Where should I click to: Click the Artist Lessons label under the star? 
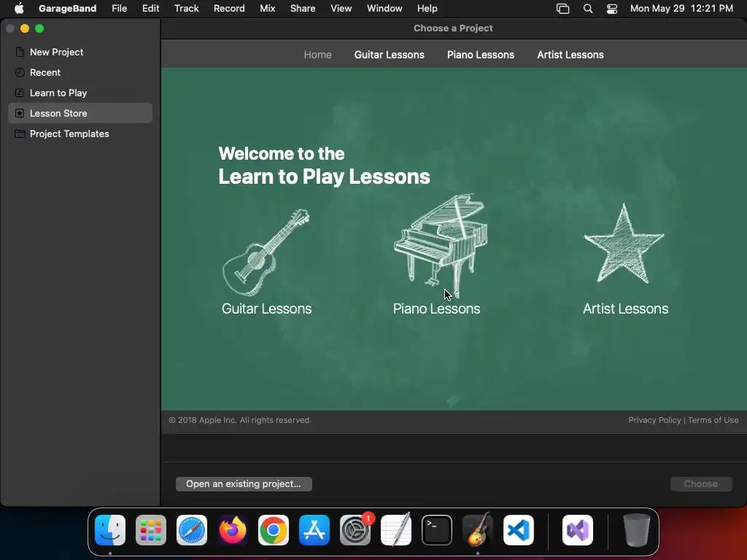[625, 308]
